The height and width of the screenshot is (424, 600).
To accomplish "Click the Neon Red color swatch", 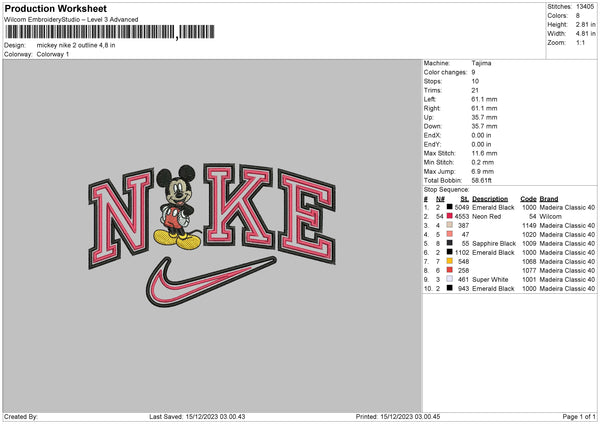I will (x=450, y=216).
